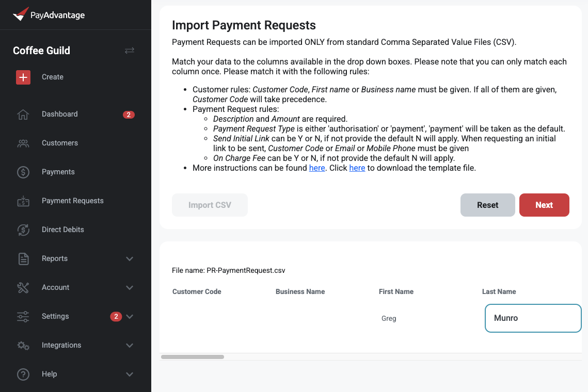Viewport: 588px width, 392px height.
Task: Expand the Account section chevron
Action: tap(130, 288)
